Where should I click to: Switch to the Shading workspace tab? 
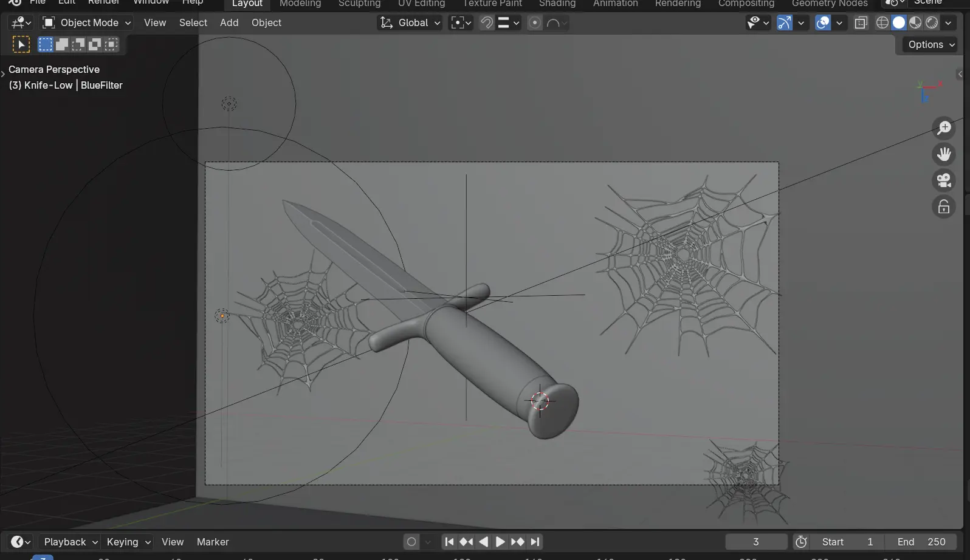tap(557, 4)
